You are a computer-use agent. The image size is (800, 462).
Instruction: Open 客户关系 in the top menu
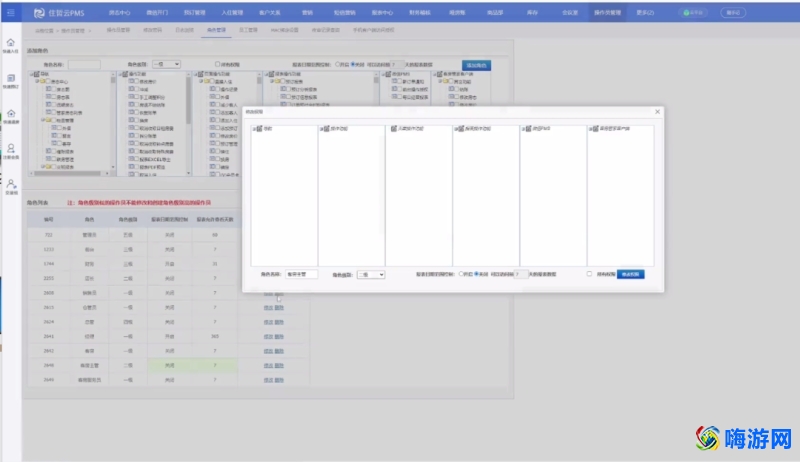[x=269, y=13]
